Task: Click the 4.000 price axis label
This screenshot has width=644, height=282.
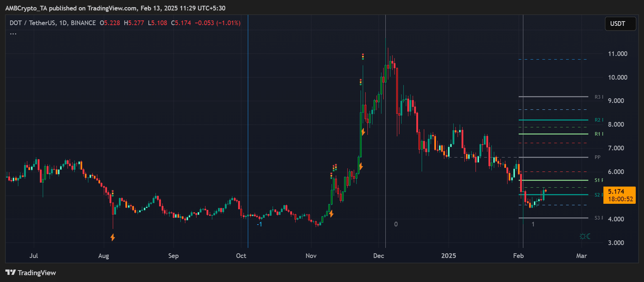Action: [616, 219]
